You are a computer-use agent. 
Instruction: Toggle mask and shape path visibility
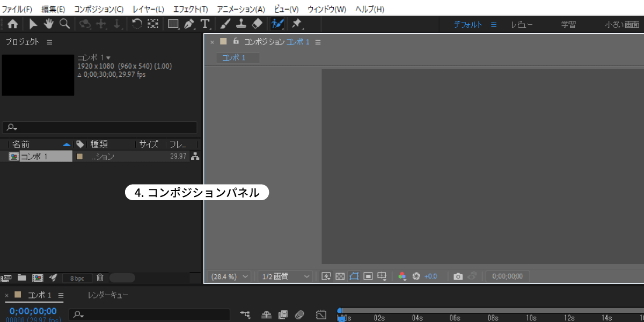point(354,276)
